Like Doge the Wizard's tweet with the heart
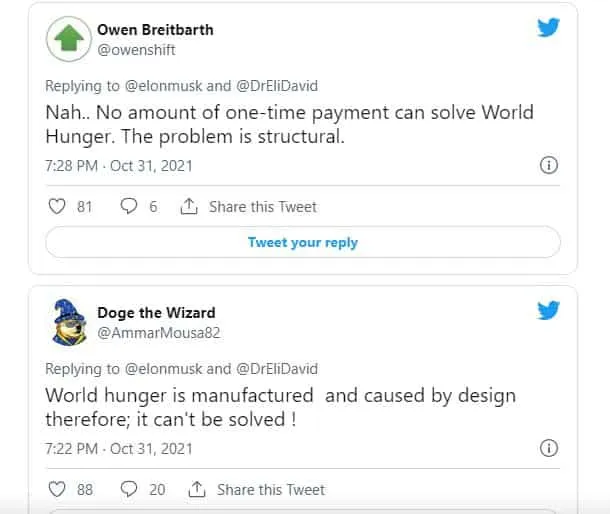Screen dimensions: 610x514 (x=57, y=489)
